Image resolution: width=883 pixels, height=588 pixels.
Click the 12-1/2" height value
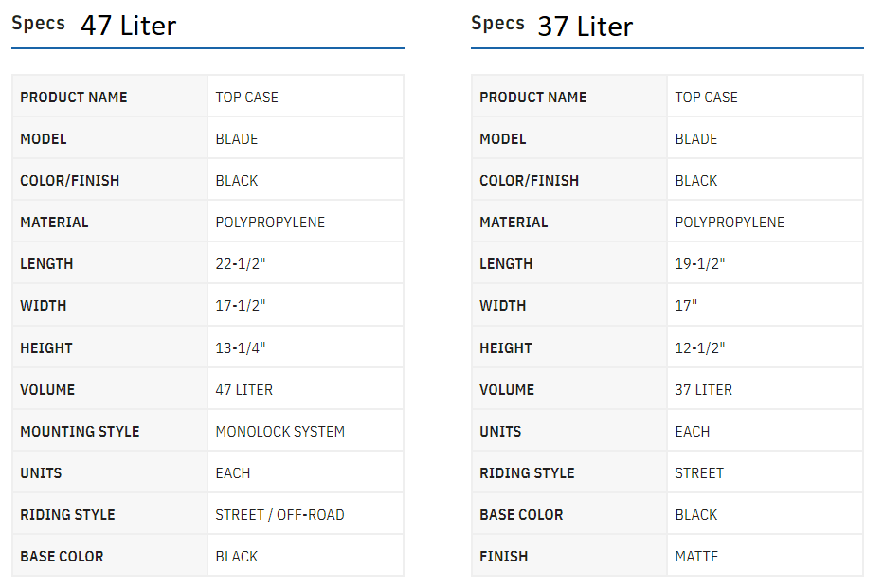click(700, 347)
